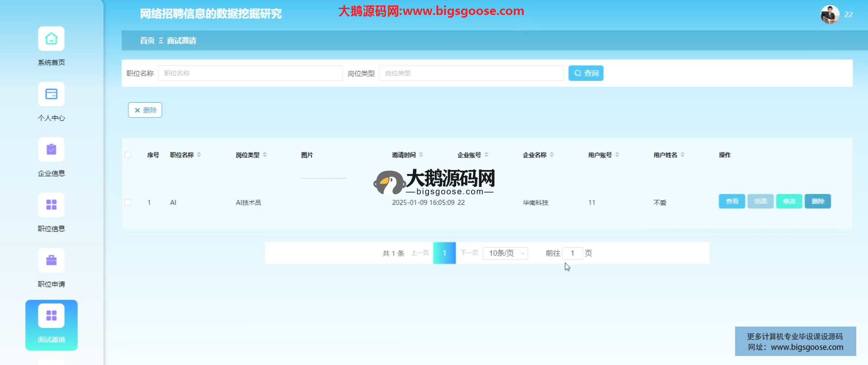Screen dimensions: 868x365
Task: Open the 职位申请 briefcase icon
Action: [51, 261]
